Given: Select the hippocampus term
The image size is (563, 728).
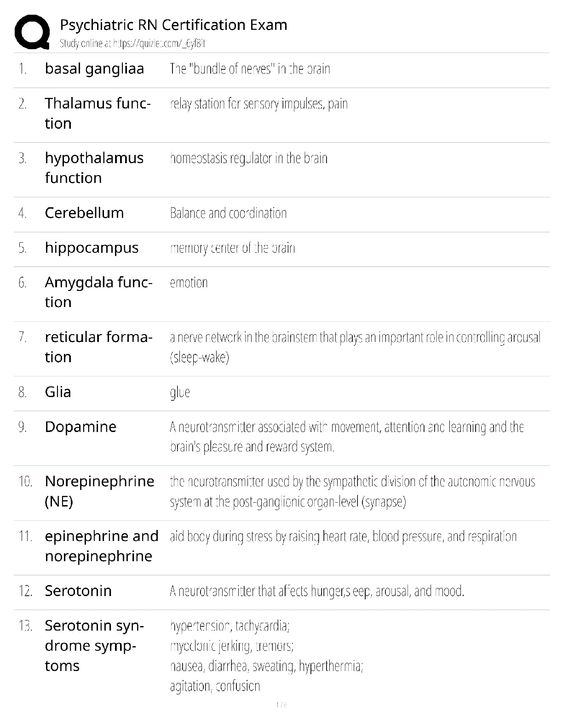Looking at the screenshot, I should point(92,248).
